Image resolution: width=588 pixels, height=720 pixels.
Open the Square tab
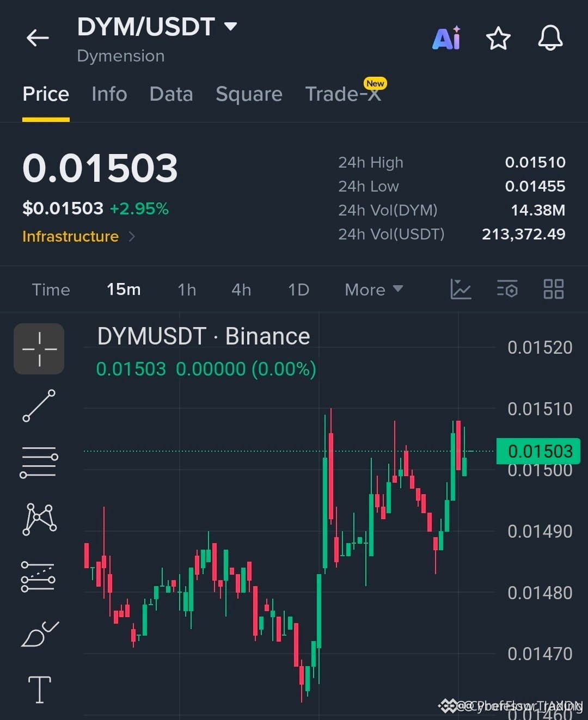249,94
